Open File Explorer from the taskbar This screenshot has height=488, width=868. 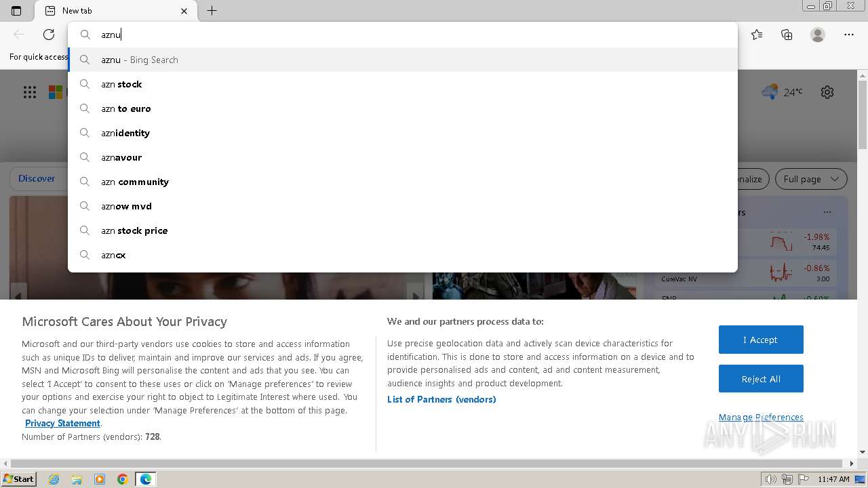tap(77, 479)
